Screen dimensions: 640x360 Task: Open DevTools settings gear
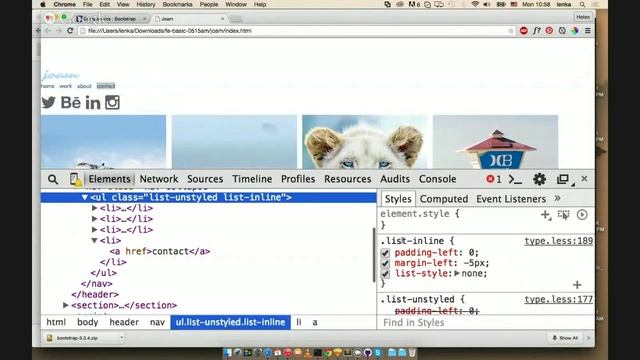click(539, 179)
